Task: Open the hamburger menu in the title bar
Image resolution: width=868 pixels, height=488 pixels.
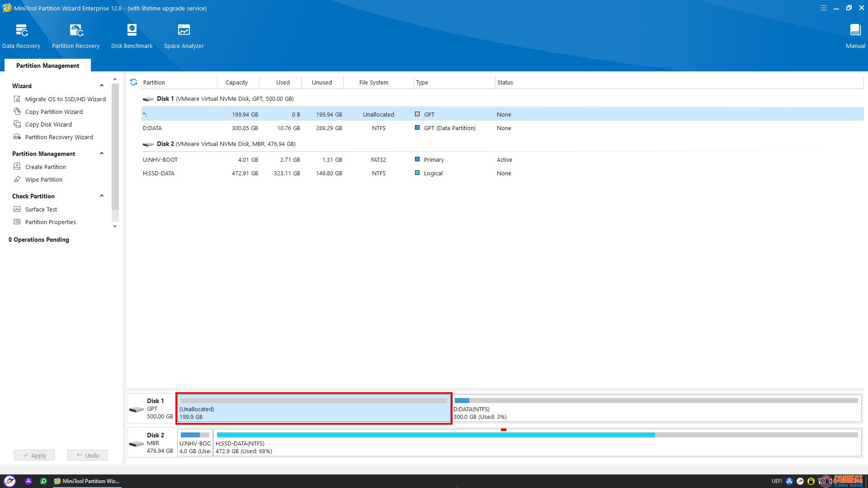Action: click(x=823, y=8)
